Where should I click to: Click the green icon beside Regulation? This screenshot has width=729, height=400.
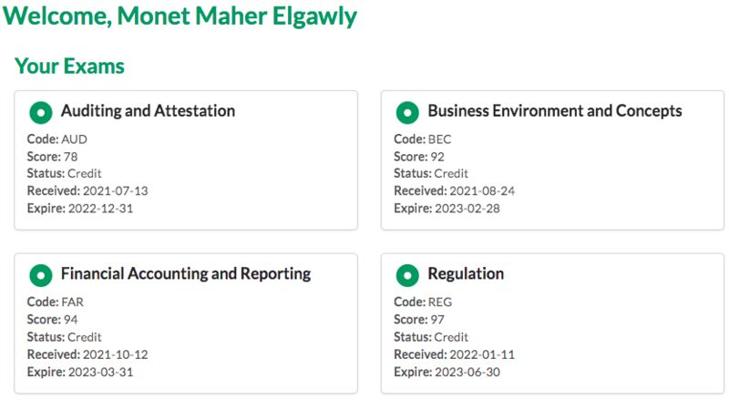click(x=407, y=275)
